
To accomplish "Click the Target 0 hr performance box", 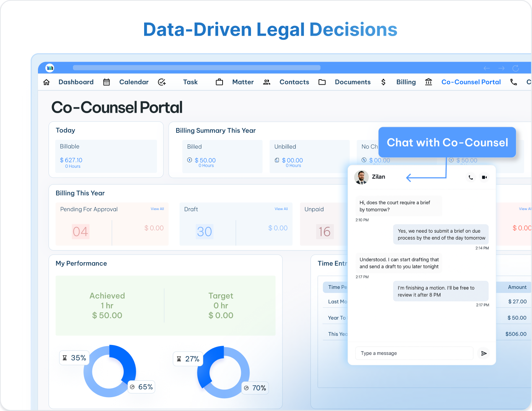I will click(221, 306).
